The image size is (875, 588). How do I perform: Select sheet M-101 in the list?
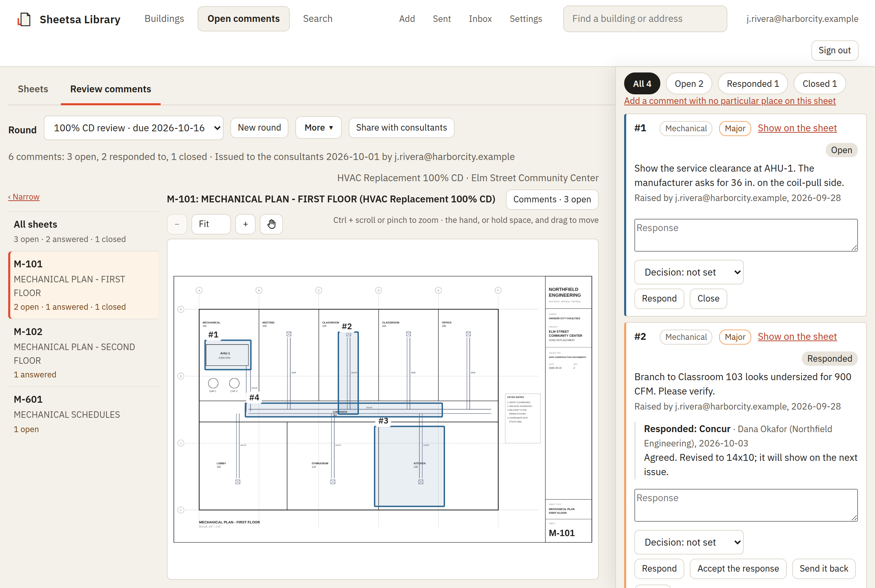[x=83, y=285]
